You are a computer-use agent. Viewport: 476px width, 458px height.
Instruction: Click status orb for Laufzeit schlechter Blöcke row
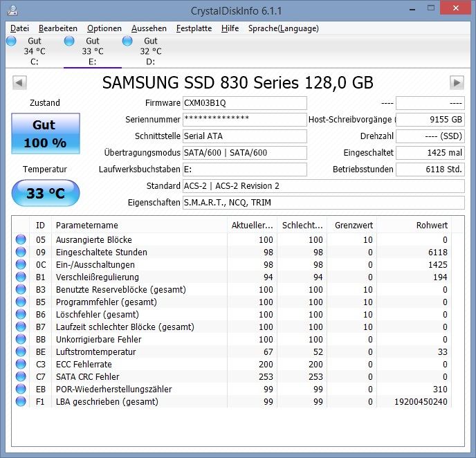(21, 327)
